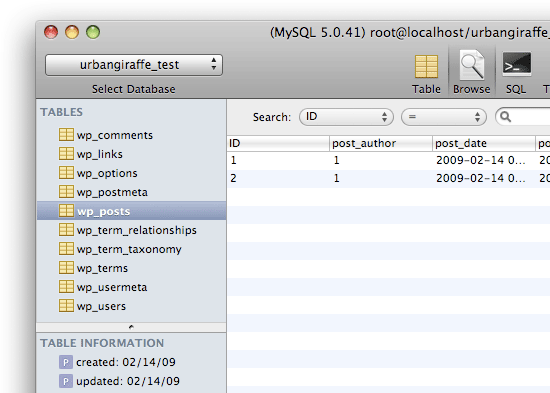
Task: Click post_date cell in row ID 1
Action: [x=484, y=160]
